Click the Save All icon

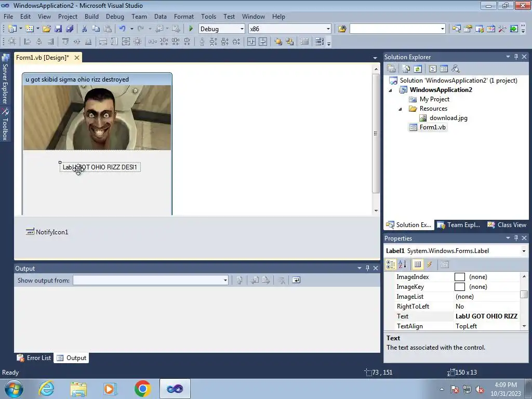point(70,29)
